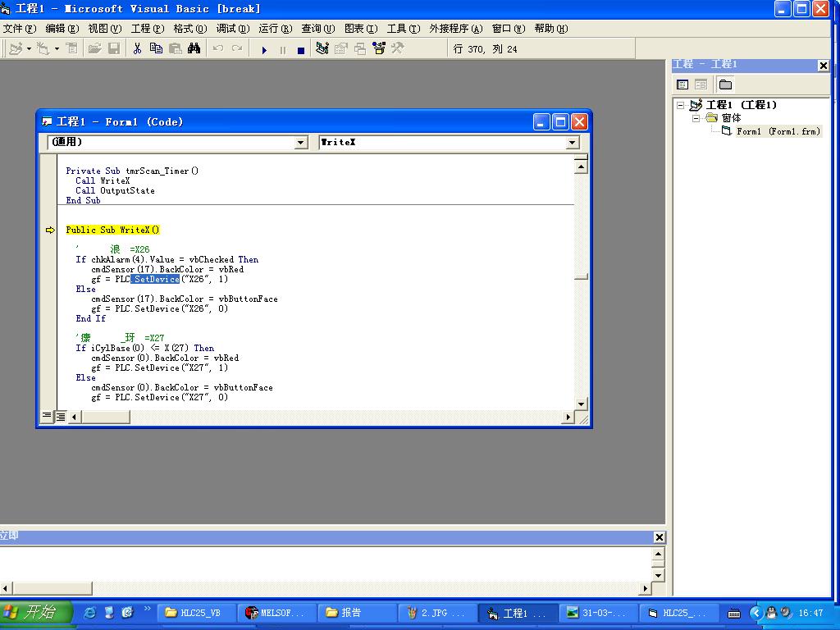The image size is (840, 630).
Task: Open the 工具(T) menu
Action: click(403, 28)
